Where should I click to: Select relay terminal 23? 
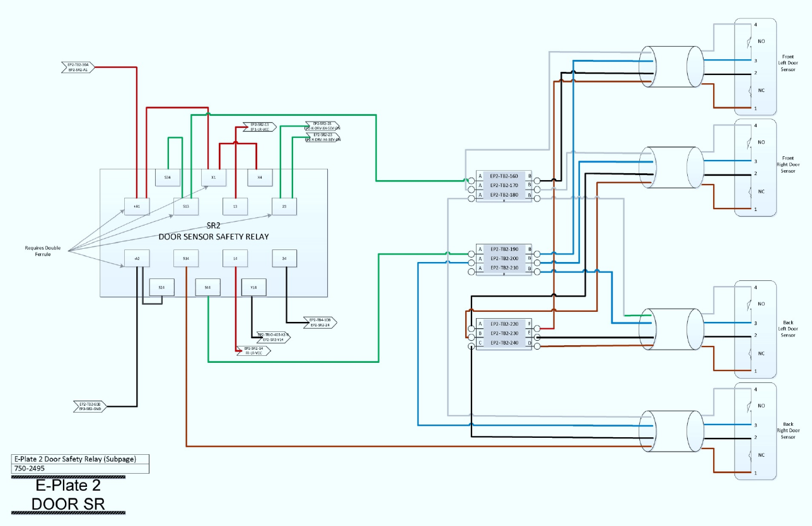pos(284,206)
